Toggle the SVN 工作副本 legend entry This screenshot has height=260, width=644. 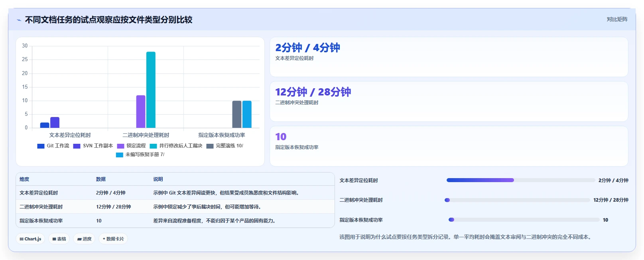pos(93,146)
